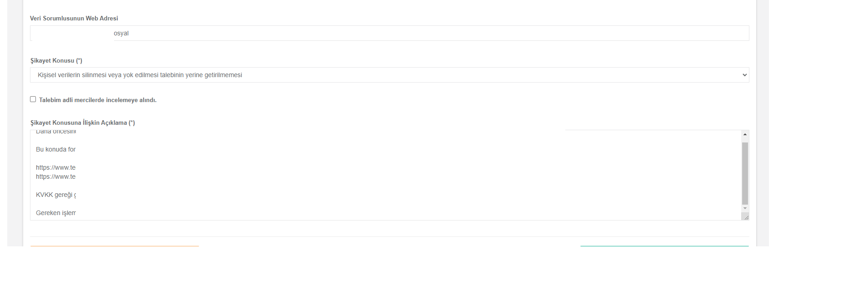Click the 'Gereken işlem' line in textarea
Screen dimensions: 868x294
tap(55, 213)
